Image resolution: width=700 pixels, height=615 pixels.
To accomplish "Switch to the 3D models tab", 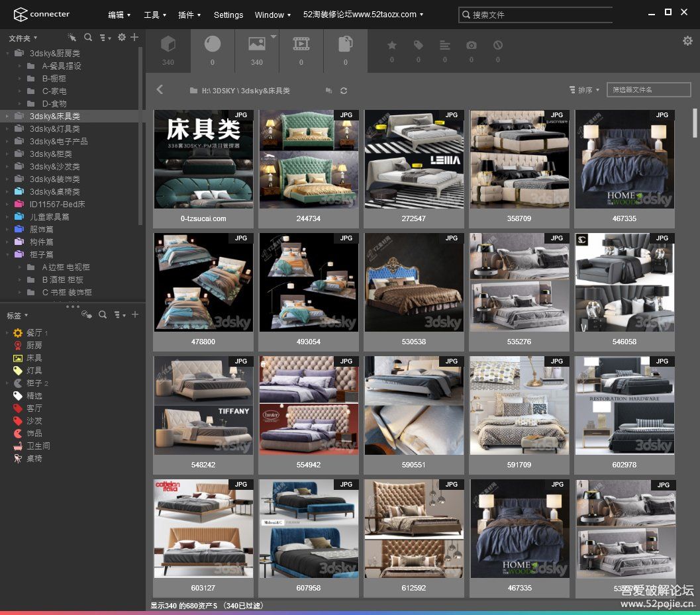I will 168,50.
